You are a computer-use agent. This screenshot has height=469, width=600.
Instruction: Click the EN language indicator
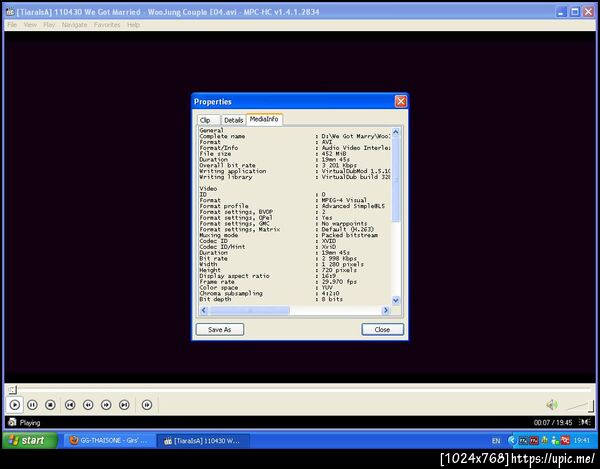click(x=496, y=441)
